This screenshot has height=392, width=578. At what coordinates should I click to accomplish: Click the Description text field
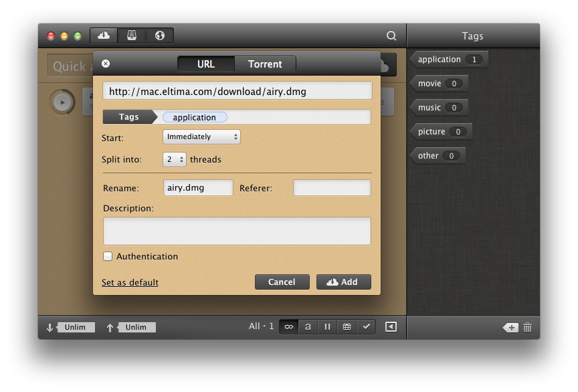click(x=237, y=231)
